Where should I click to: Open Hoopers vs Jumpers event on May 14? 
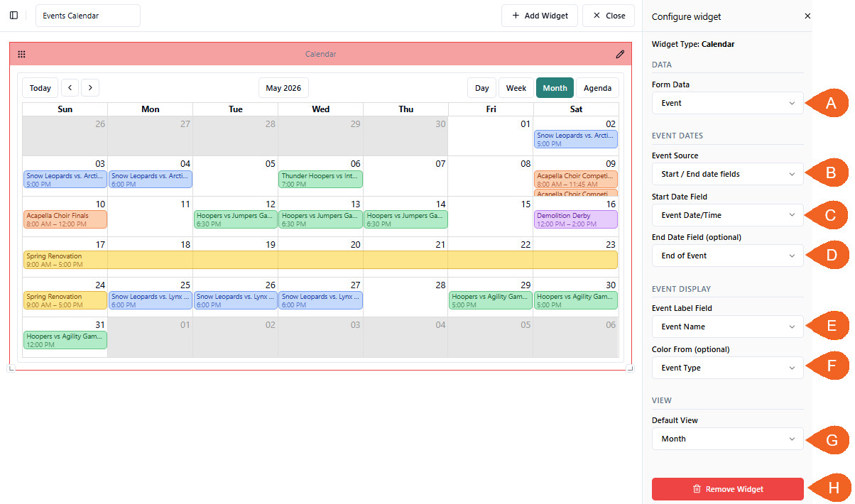point(405,219)
